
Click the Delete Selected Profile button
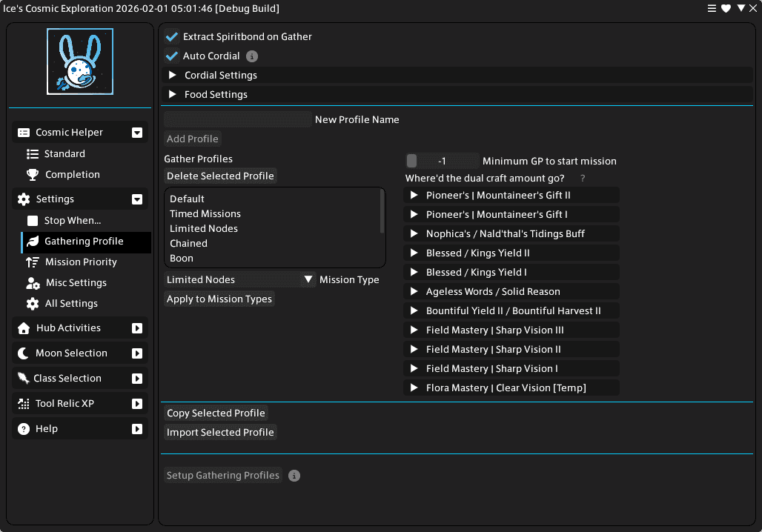pos(220,176)
